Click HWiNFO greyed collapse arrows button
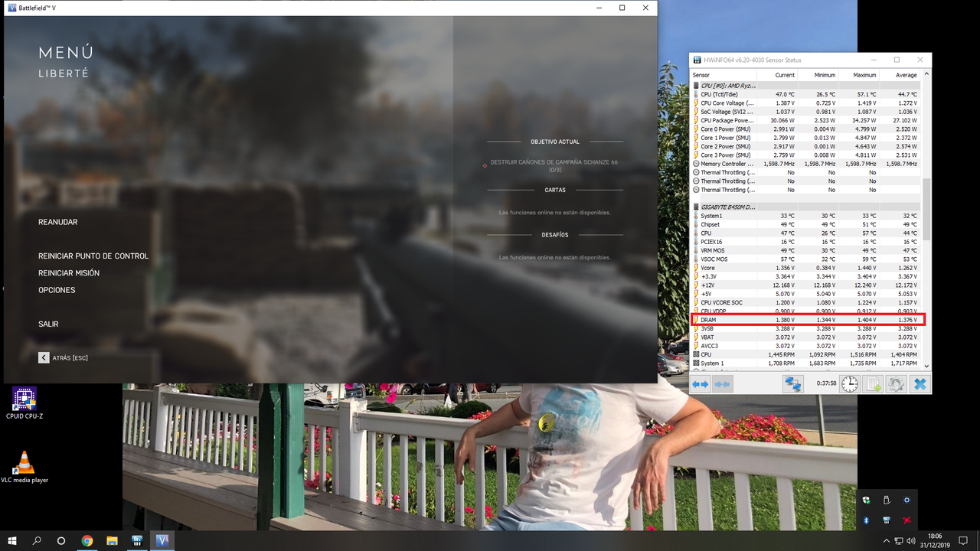980x551 pixels. point(722,384)
